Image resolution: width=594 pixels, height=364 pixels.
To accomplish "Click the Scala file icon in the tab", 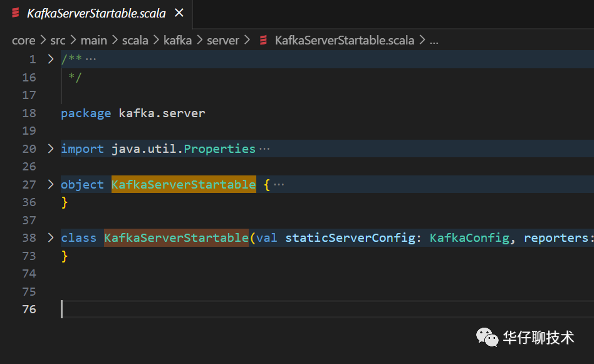I will [x=16, y=13].
